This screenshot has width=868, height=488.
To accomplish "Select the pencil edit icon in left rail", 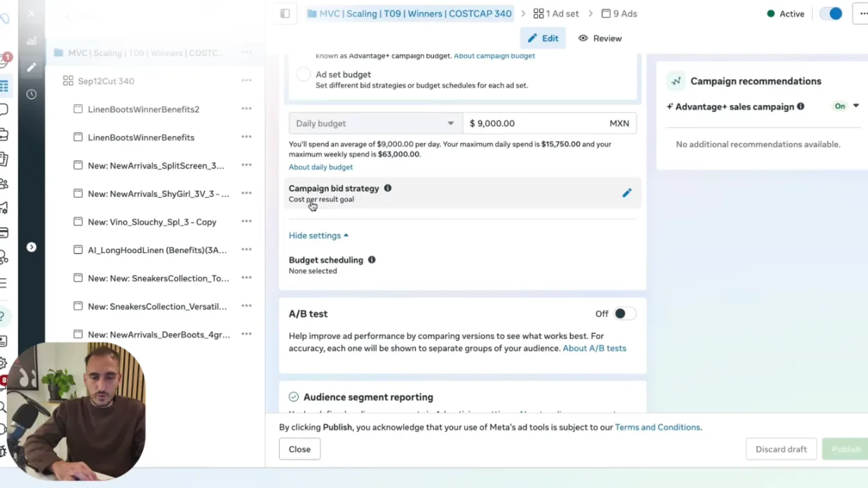I will tap(32, 67).
